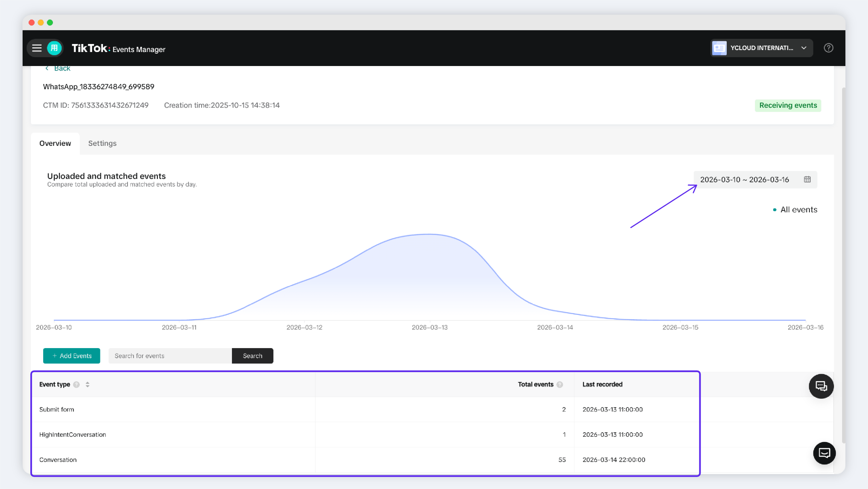Expand the YCLOUD INTERNATI... account dropdown arrow
The height and width of the screenshot is (489, 868).
(804, 48)
